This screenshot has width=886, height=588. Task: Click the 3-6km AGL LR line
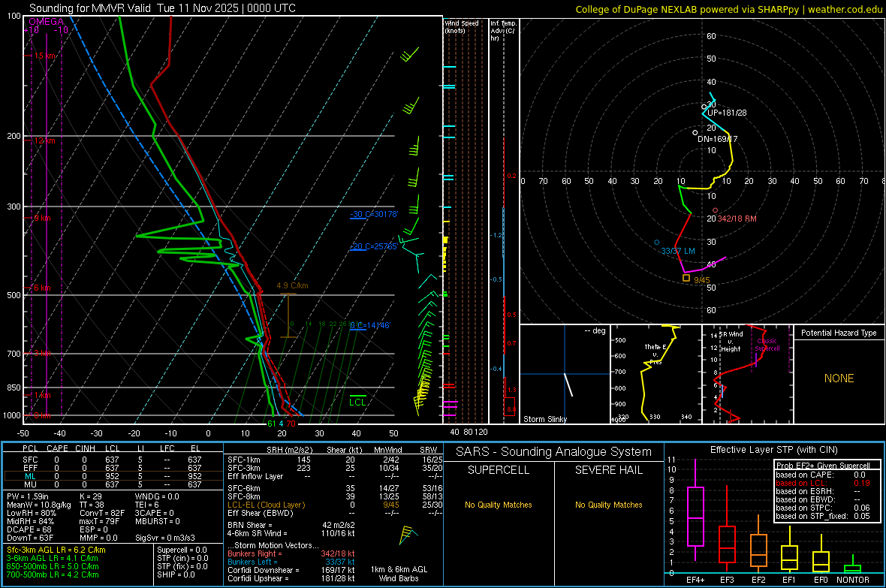[x=52, y=558]
